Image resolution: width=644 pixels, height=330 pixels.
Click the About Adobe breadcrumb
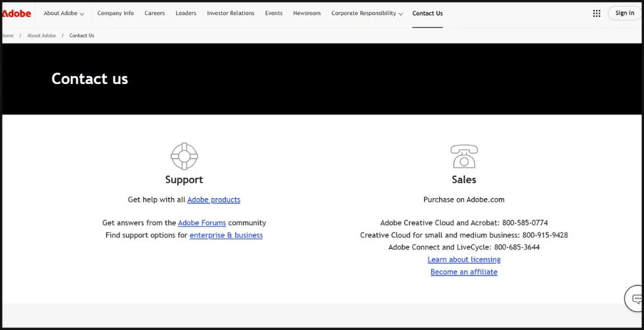(x=41, y=35)
